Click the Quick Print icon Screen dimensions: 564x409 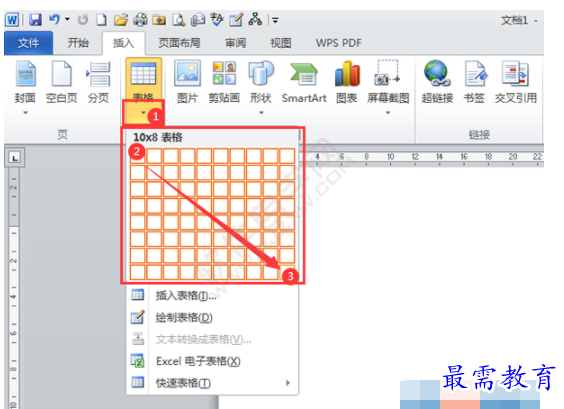(140, 20)
